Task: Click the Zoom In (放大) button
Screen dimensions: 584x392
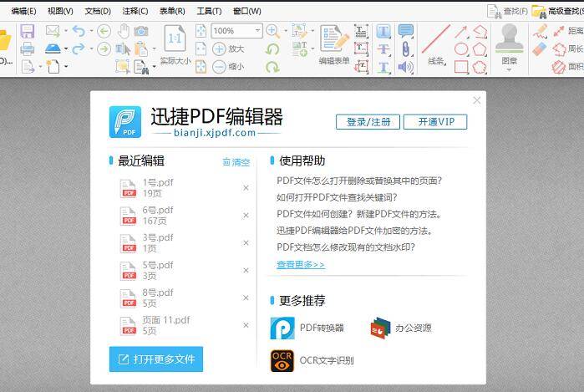Action: click(x=228, y=48)
